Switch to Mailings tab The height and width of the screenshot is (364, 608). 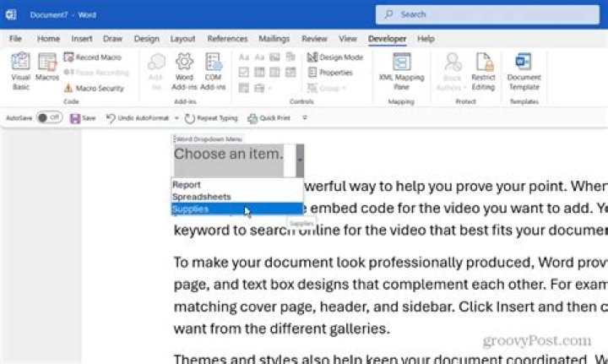pos(274,38)
